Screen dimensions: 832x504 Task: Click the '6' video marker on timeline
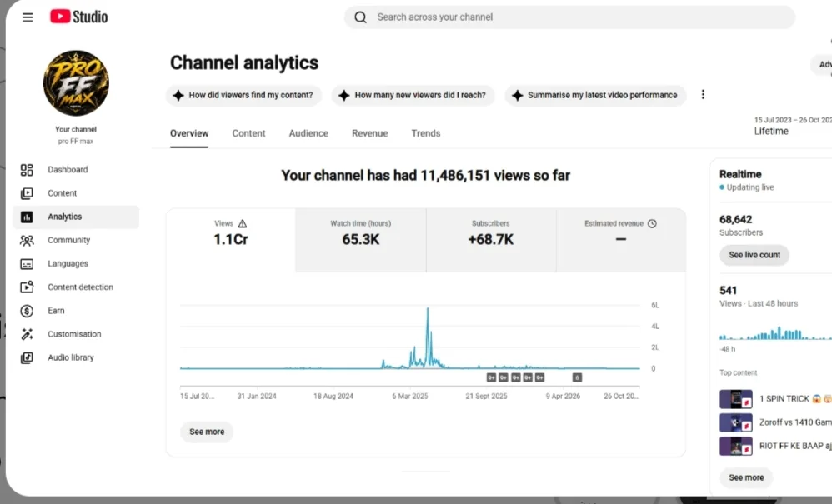577,377
